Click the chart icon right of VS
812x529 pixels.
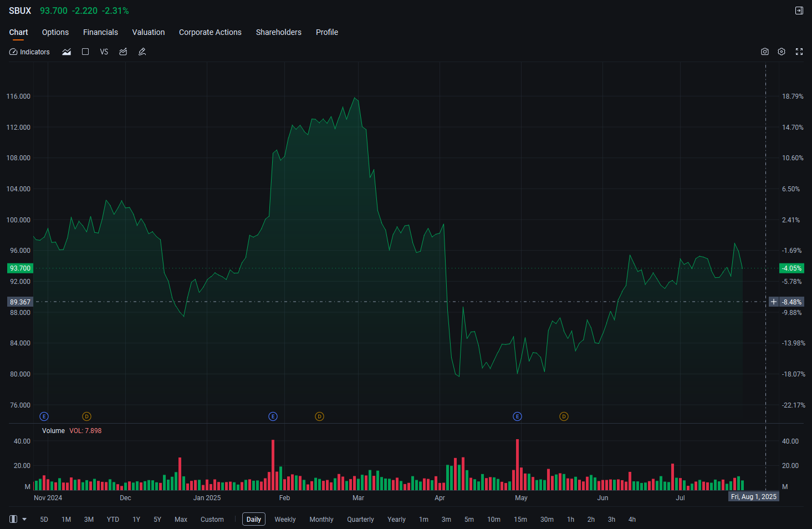point(123,52)
